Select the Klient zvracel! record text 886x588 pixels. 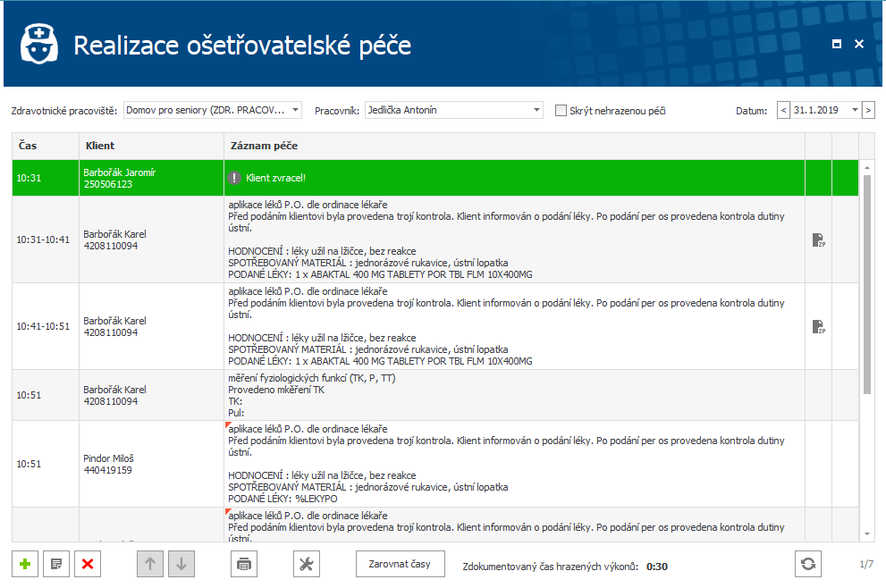click(x=275, y=178)
